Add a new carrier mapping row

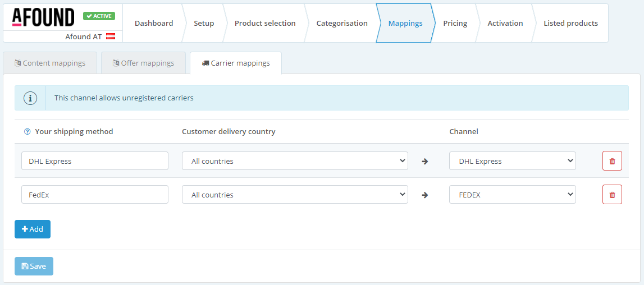tap(33, 229)
